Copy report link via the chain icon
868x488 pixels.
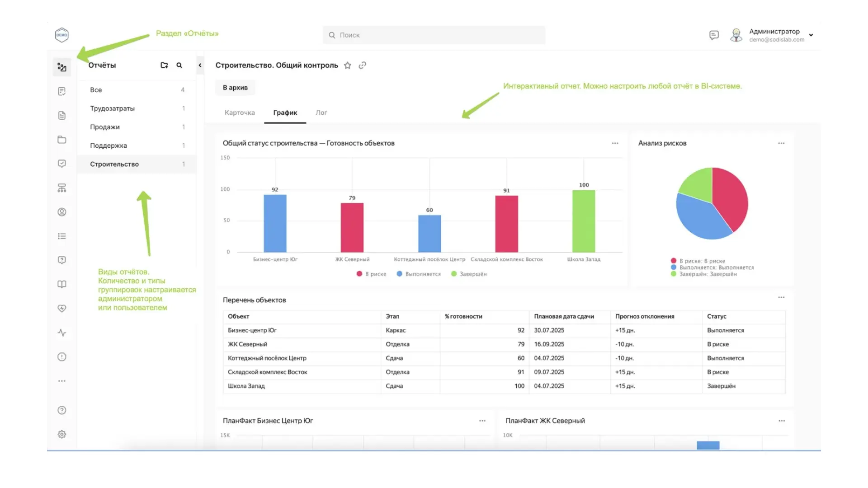click(362, 66)
